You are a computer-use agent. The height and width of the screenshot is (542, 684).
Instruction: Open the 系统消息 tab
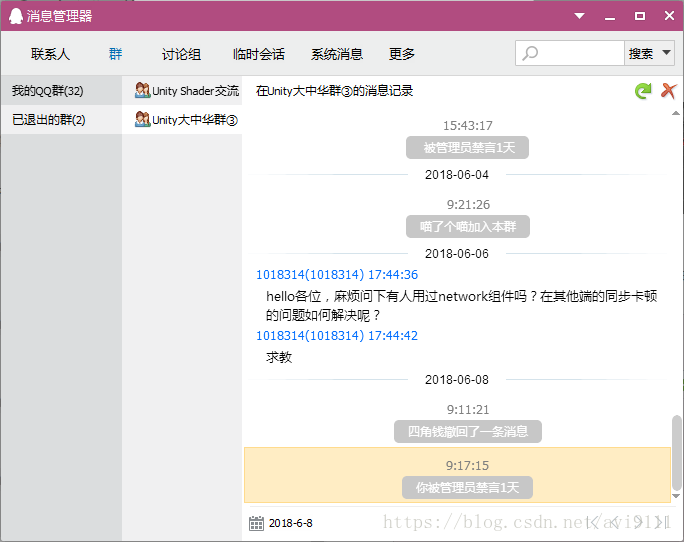coord(337,54)
